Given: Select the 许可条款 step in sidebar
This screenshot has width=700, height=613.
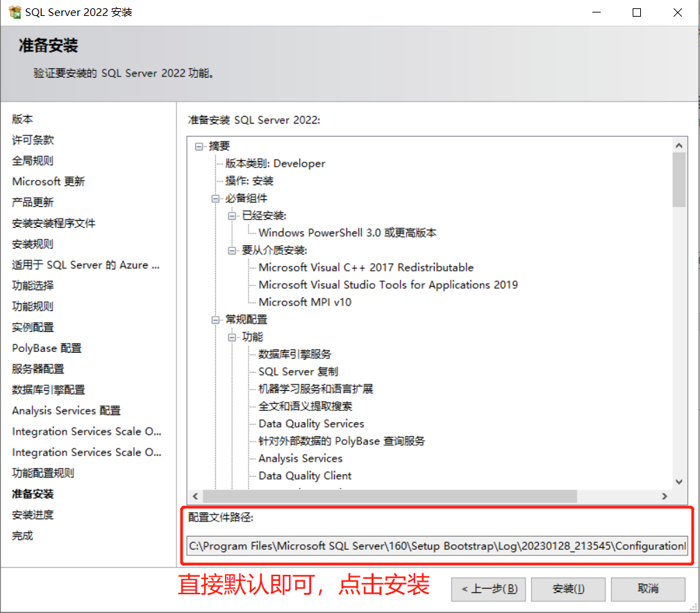Looking at the screenshot, I should pyautogui.click(x=33, y=140).
